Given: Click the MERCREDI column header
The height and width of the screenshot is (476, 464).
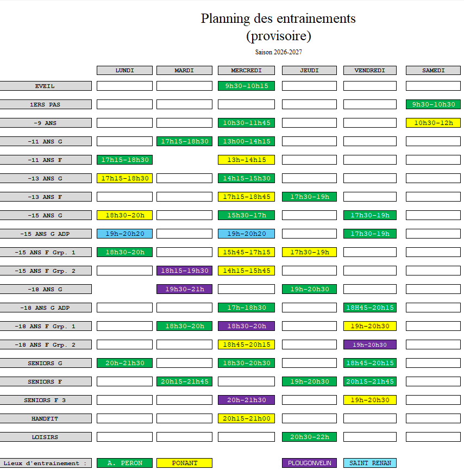Looking at the screenshot, I should [246, 71].
